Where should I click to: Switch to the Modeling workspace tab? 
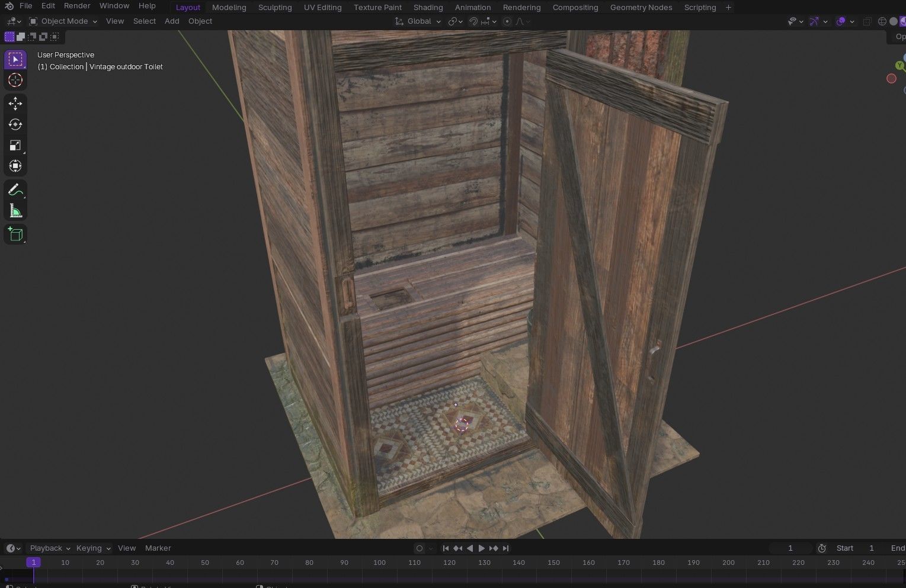click(x=229, y=7)
